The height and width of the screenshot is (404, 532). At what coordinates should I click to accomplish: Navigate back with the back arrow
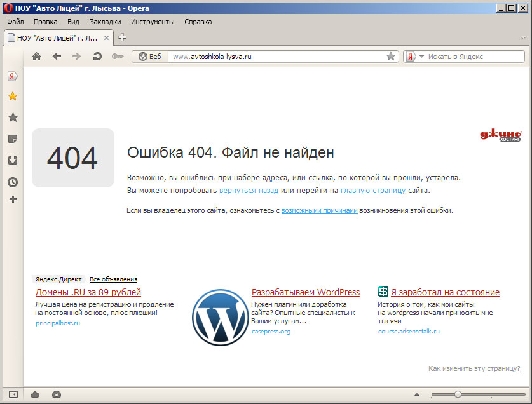click(x=57, y=57)
